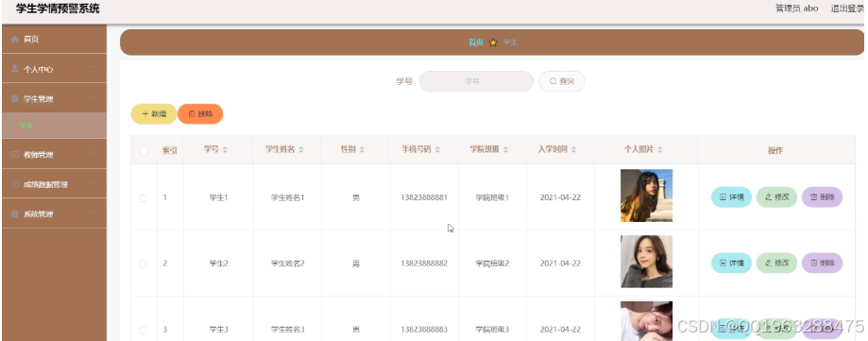View 详情 for 学生1
Screen dimensions: 868x341
(731, 197)
